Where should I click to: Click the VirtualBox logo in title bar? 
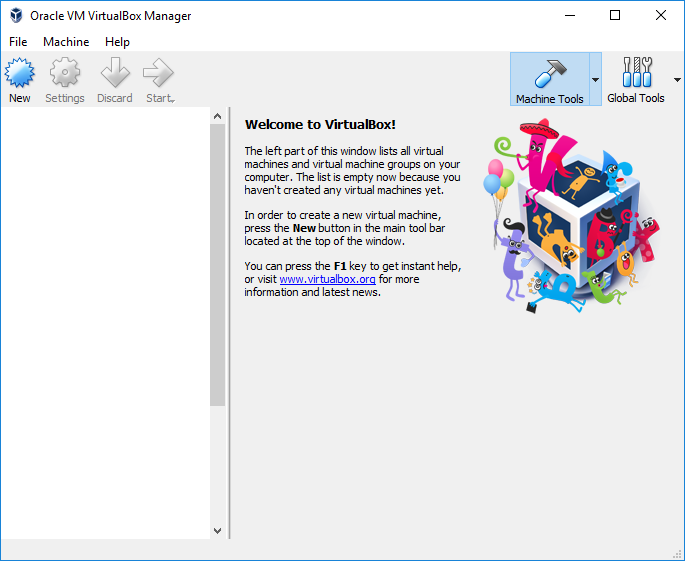tap(16, 15)
